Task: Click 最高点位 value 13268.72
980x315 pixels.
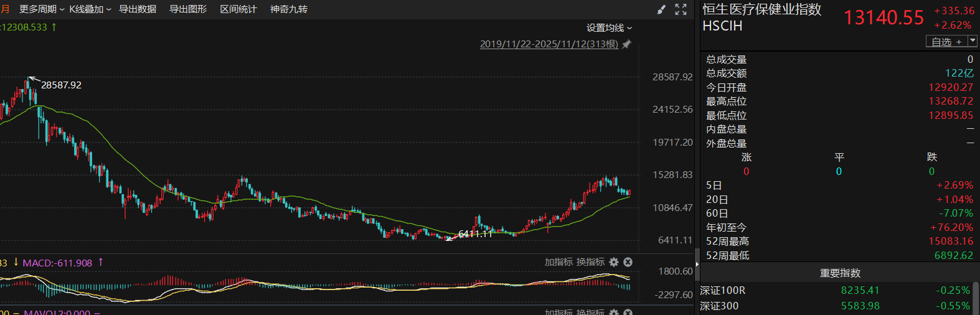Action: [x=951, y=101]
